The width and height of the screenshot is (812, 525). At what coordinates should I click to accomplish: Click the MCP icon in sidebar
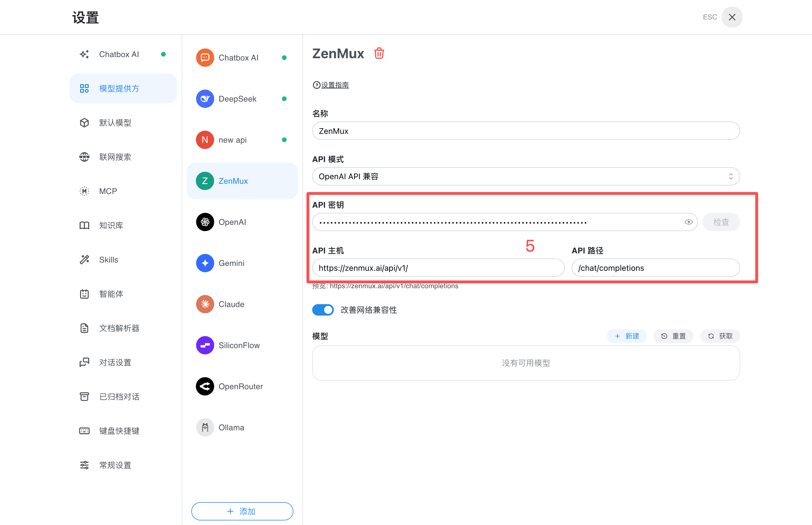84,191
